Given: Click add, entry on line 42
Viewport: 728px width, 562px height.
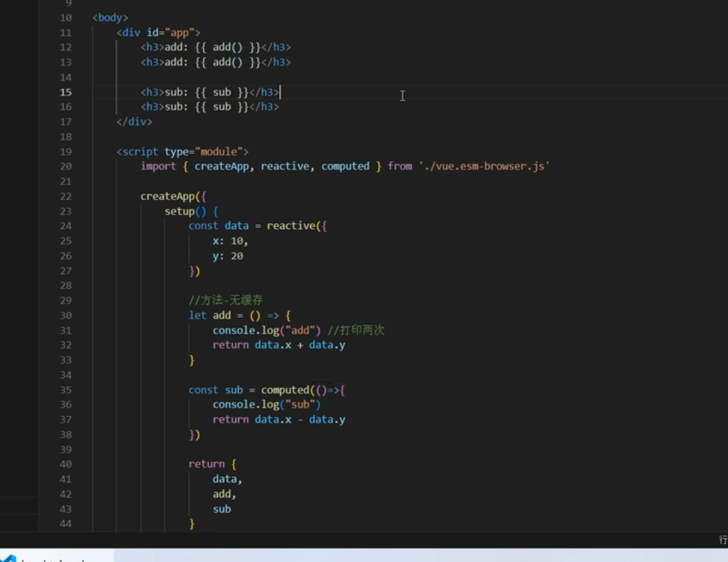Looking at the screenshot, I should tap(224, 494).
